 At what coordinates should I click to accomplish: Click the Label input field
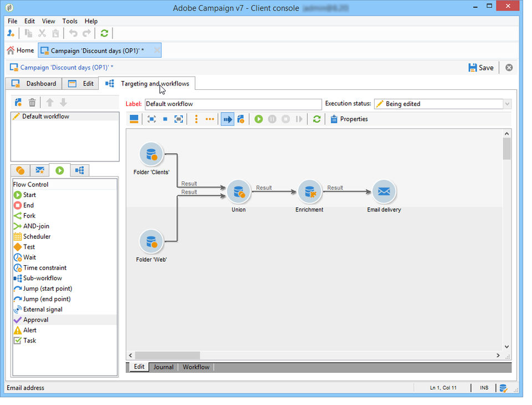tap(233, 104)
